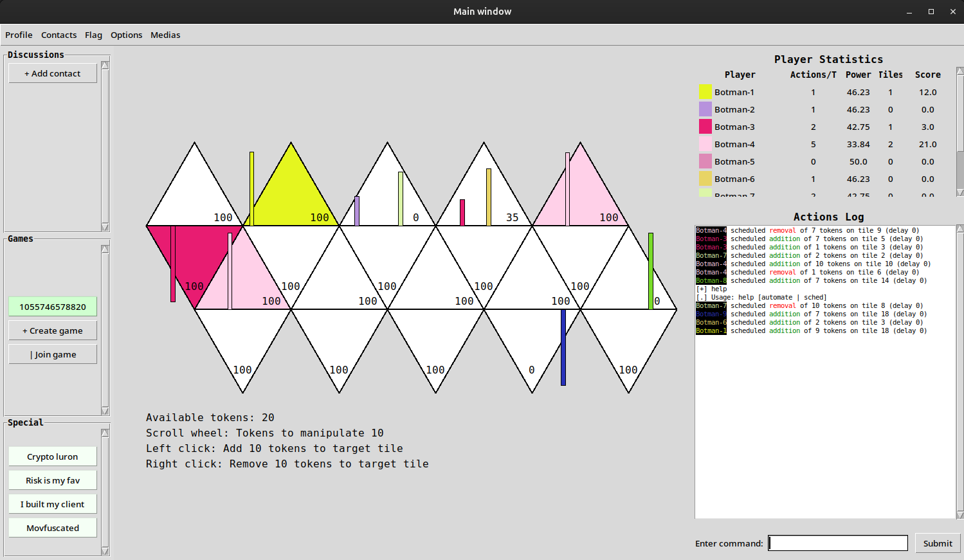
Task: Open the Medias menu
Action: [x=165, y=35]
